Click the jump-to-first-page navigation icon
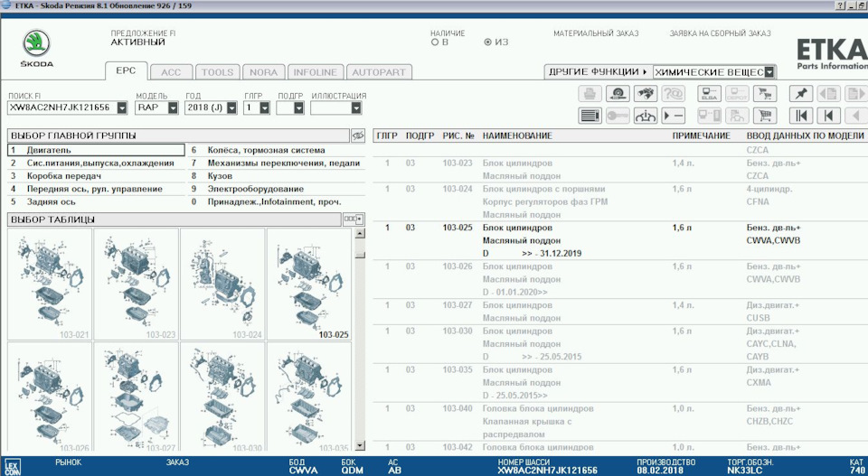 pyautogui.click(x=801, y=115)
